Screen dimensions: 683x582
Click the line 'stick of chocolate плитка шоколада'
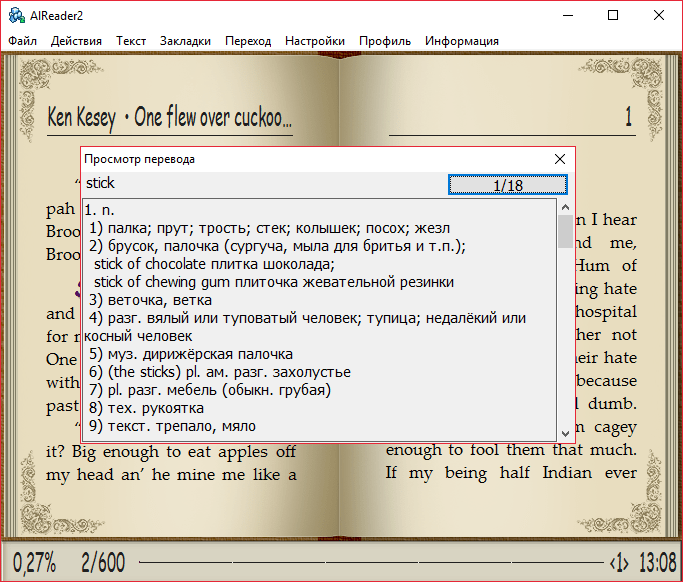(x=214, y=264)
